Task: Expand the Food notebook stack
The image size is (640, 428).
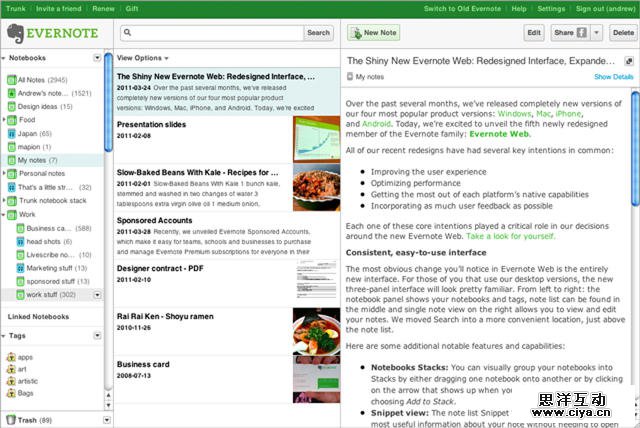Action: 4,119
